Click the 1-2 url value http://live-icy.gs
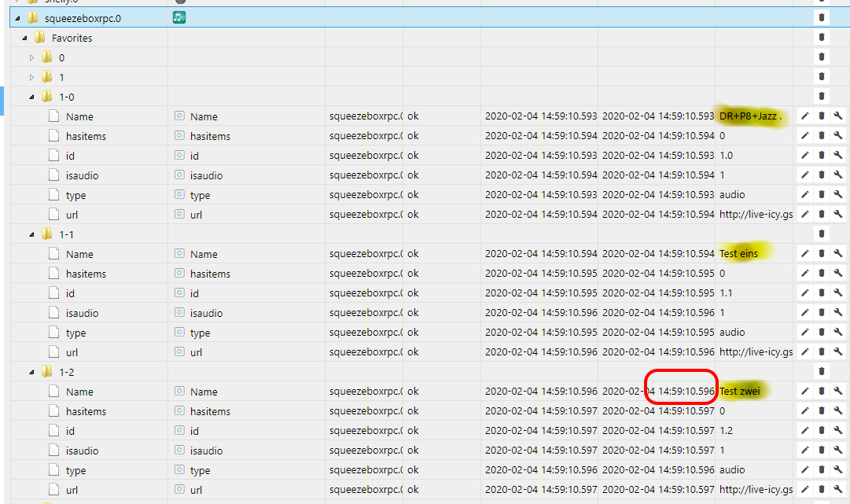 pyautogui.click(x=756, y=489)
